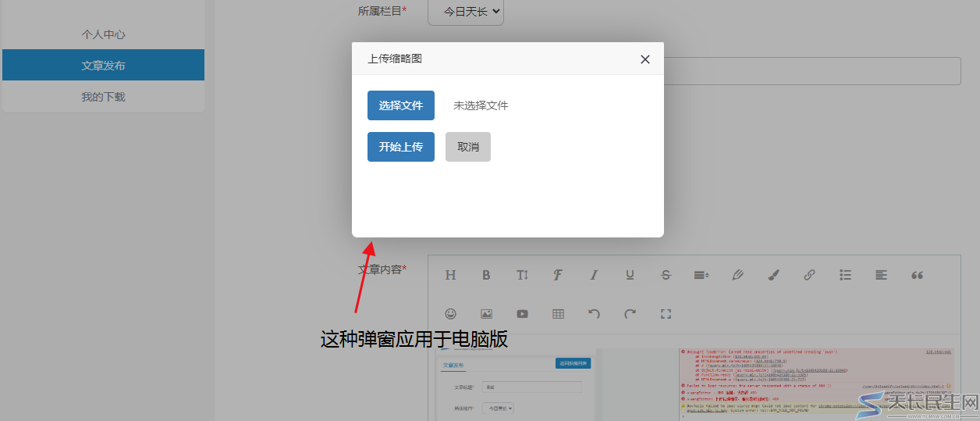Open the indent/line height tool
Image resolution: width=980 pixels, height=421 pixels.
click(x=701, y=275)
